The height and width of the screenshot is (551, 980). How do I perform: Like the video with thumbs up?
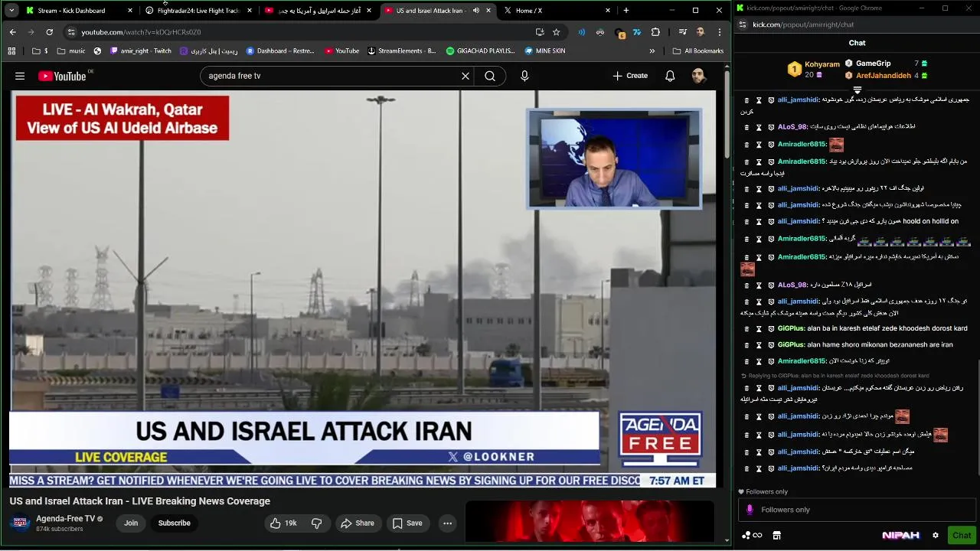tap(283, 523)
